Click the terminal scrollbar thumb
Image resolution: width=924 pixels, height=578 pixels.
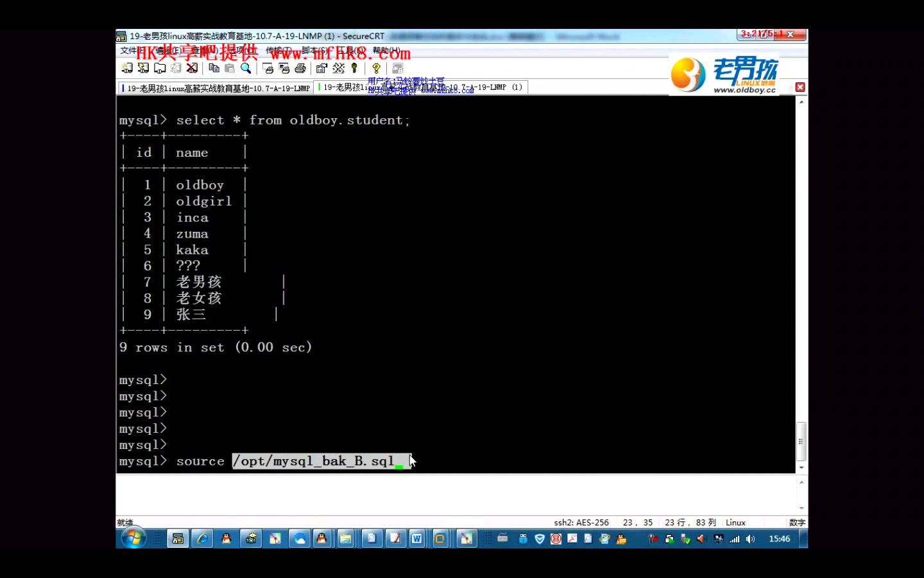tap(801, 441)
